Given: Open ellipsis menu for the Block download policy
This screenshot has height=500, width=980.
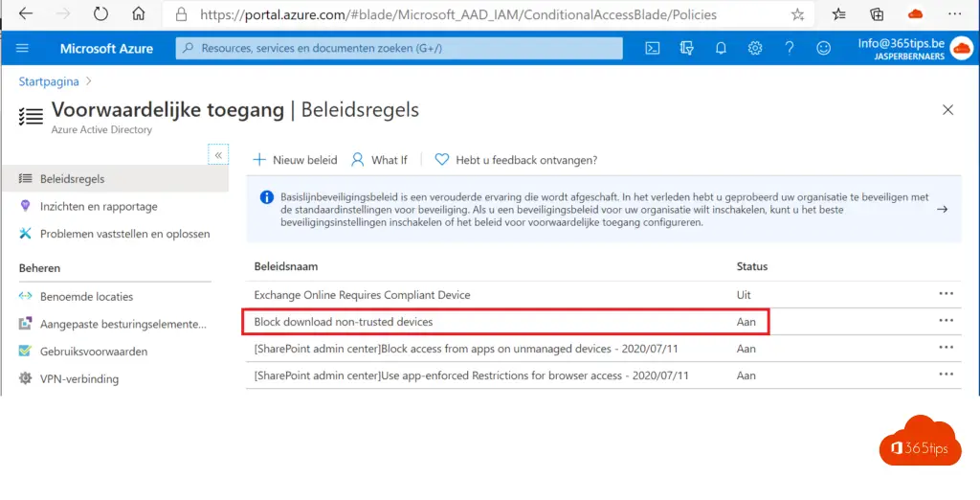Looking at the screenshot, I should tap(946, 320).
